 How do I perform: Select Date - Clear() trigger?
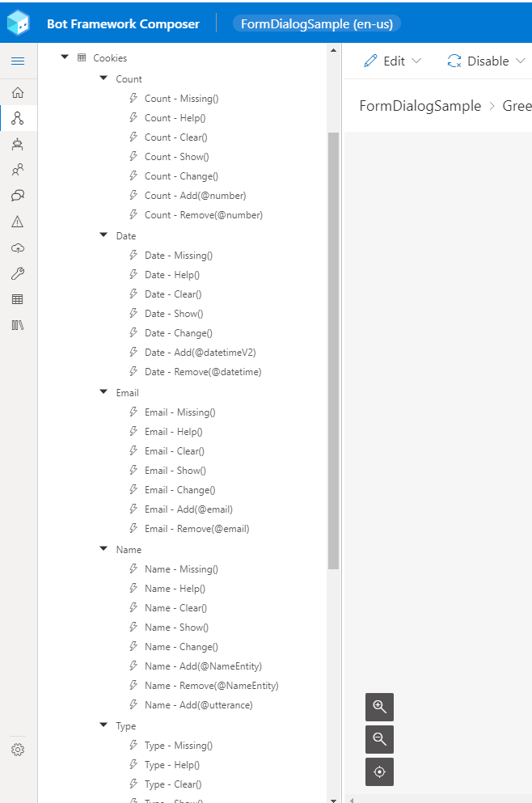point(173,294)
